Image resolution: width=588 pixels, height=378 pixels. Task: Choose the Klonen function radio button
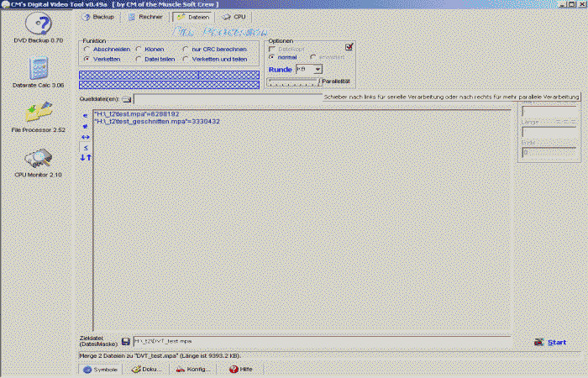139,50
